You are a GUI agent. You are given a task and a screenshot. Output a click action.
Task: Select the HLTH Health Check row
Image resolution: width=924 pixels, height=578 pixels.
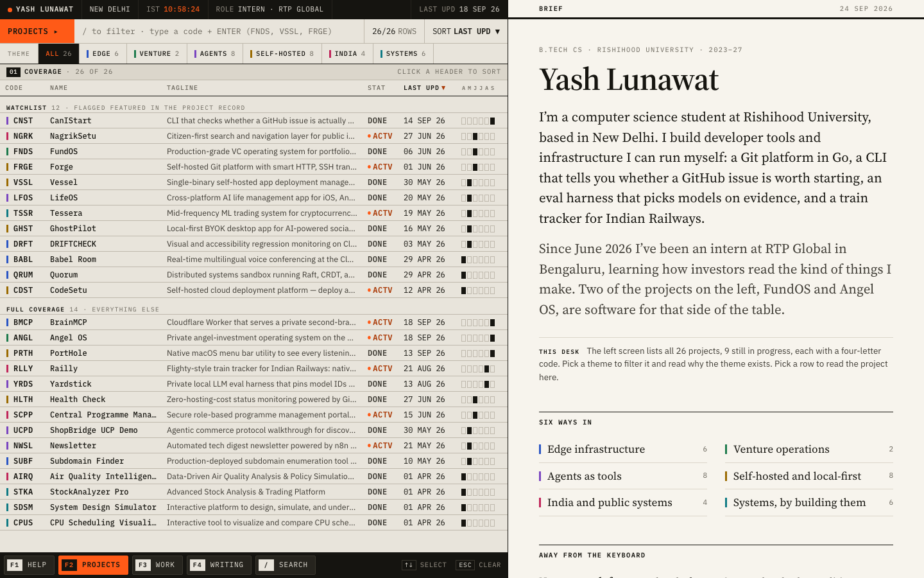pos(253,399)
